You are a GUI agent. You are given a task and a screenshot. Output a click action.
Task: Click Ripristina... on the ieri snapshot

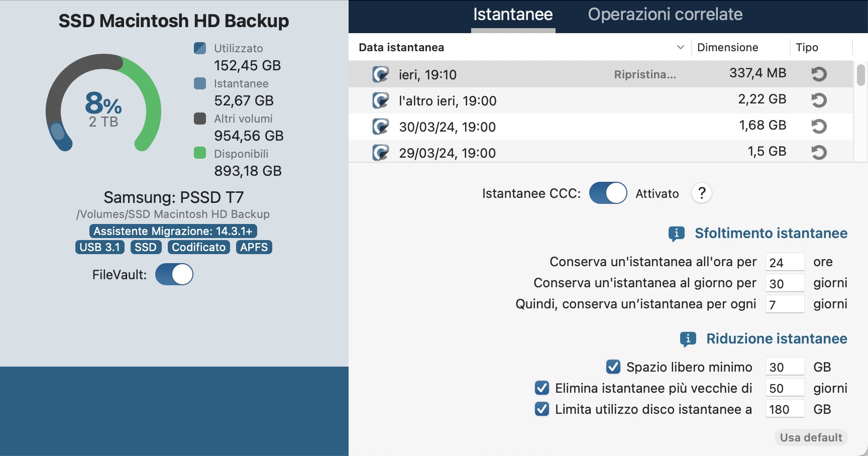645,74
